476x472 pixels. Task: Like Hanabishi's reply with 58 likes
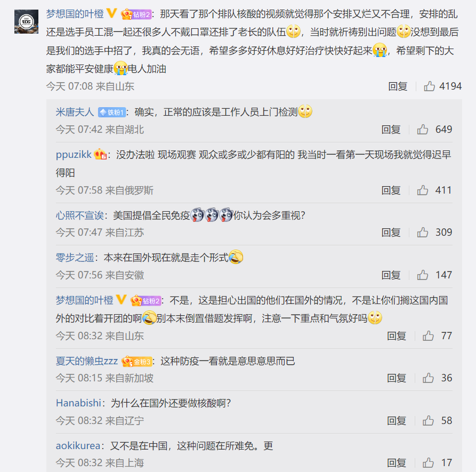tap(428, 420)
